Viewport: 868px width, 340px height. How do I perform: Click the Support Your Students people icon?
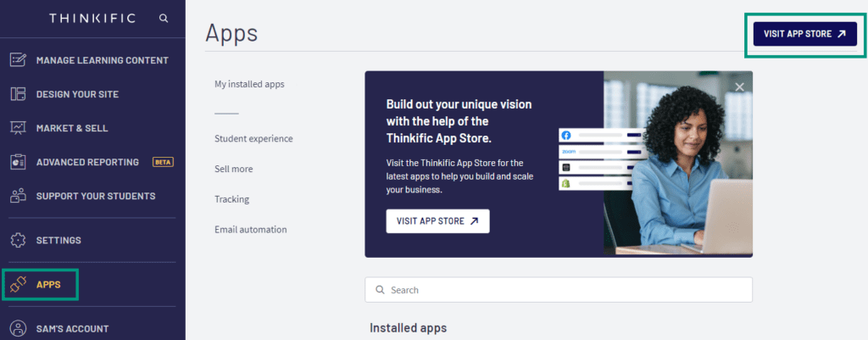pos(19,196)
